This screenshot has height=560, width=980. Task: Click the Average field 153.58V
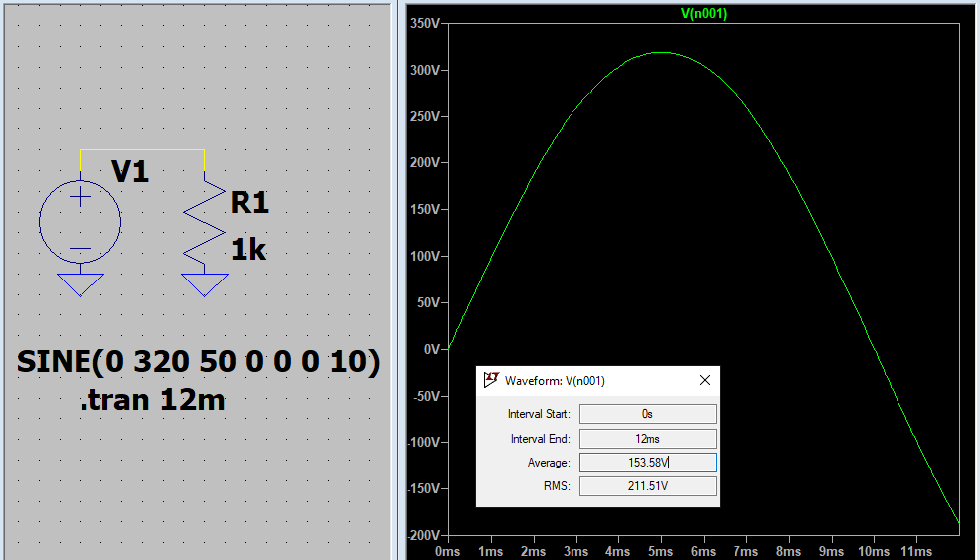tap(647, 463)
